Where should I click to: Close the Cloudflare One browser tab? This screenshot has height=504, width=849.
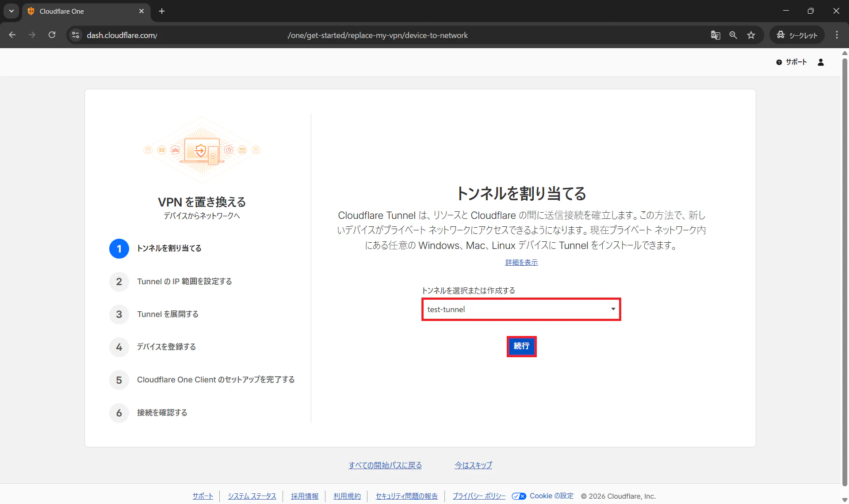(x=141, y=11)
